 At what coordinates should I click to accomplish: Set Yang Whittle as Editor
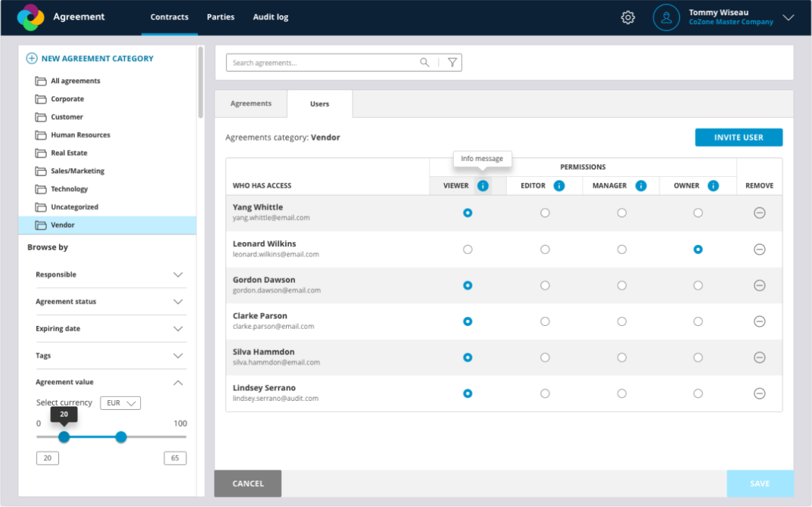pyautogui.click(x=545, y=213)
